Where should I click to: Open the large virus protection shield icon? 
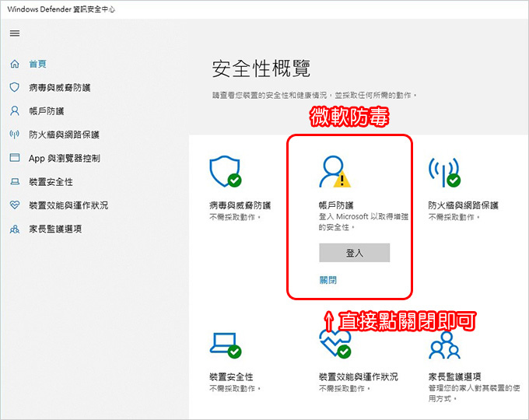(225, 171)
